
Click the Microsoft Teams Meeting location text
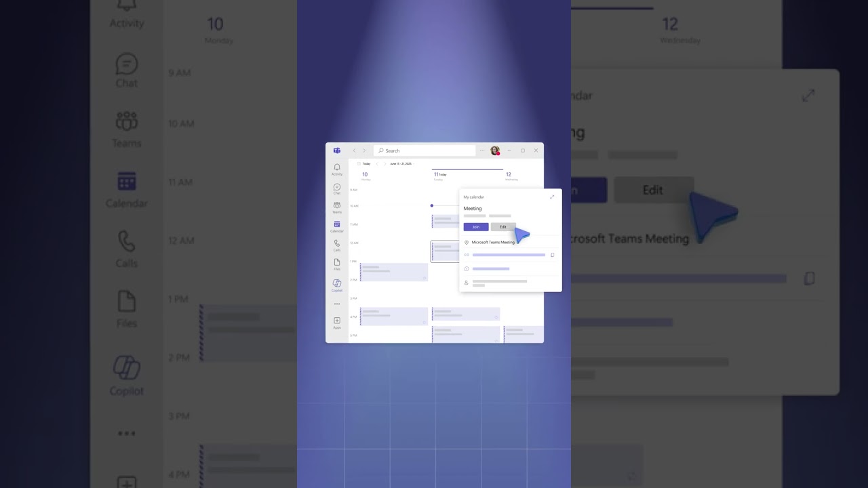[x=493, y=242]
